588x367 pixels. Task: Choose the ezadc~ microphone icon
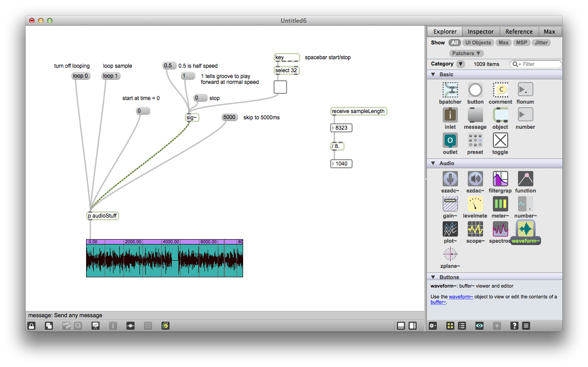coord(450,179)
